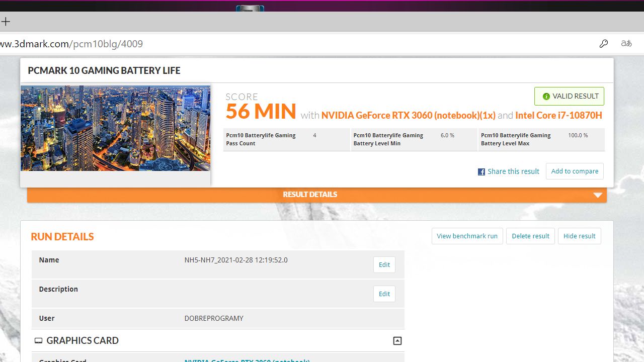The image size is (644, 362).
Task: Click the Valid Result badge
Action: tap(569, 96)
